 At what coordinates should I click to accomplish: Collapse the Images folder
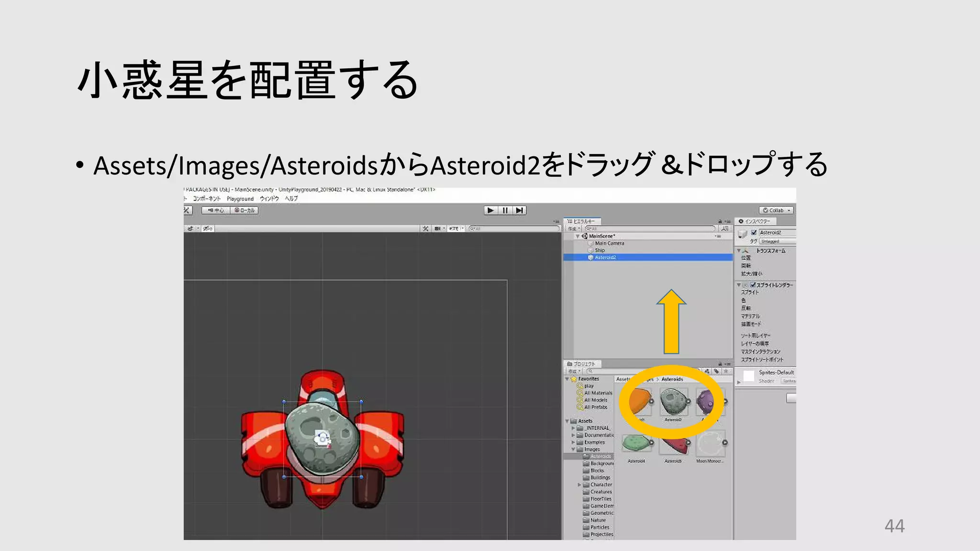pyautogui.click(x=573, y=450)
